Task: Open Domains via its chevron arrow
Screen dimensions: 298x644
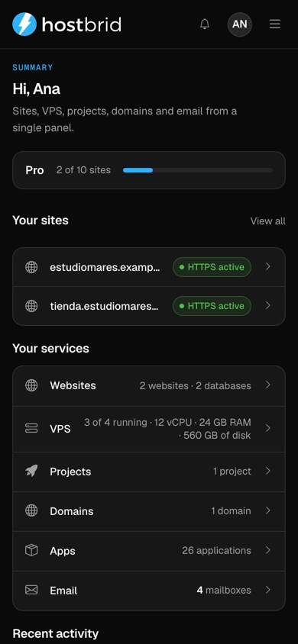Action: coord(268,510)
